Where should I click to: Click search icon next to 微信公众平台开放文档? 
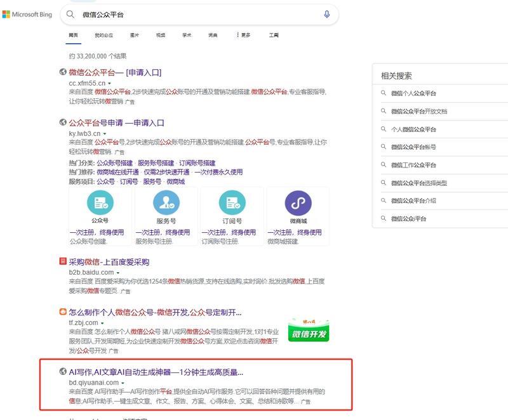(x=384, y=111)
